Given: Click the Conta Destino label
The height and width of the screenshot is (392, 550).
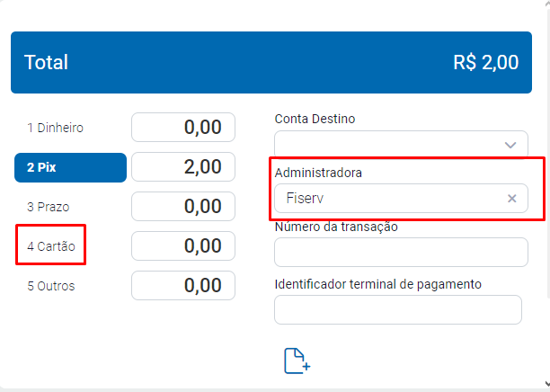Looking at the screenshot, I should point(315,119).
